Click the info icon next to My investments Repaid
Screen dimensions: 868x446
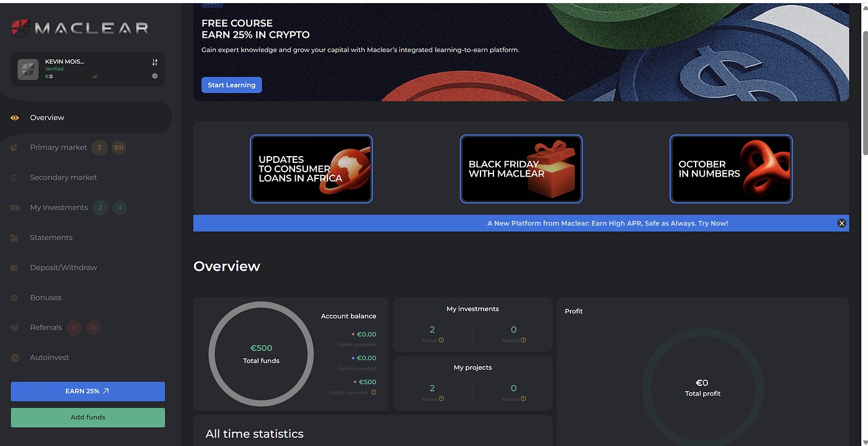(523, 340)
